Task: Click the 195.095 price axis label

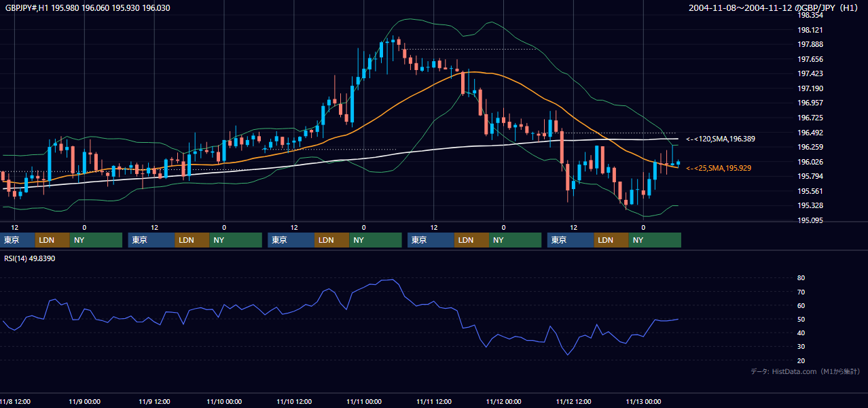Action: click(810, 220)
